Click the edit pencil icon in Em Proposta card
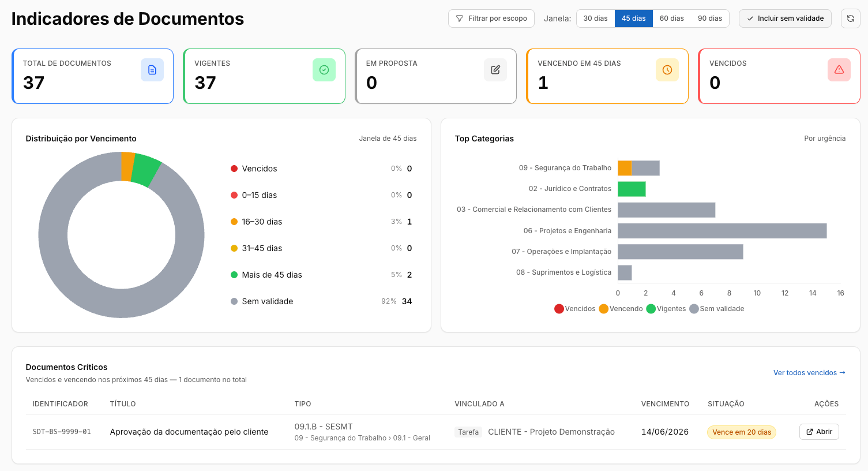Screen dimensions: 868x471 tap(495, 70)
